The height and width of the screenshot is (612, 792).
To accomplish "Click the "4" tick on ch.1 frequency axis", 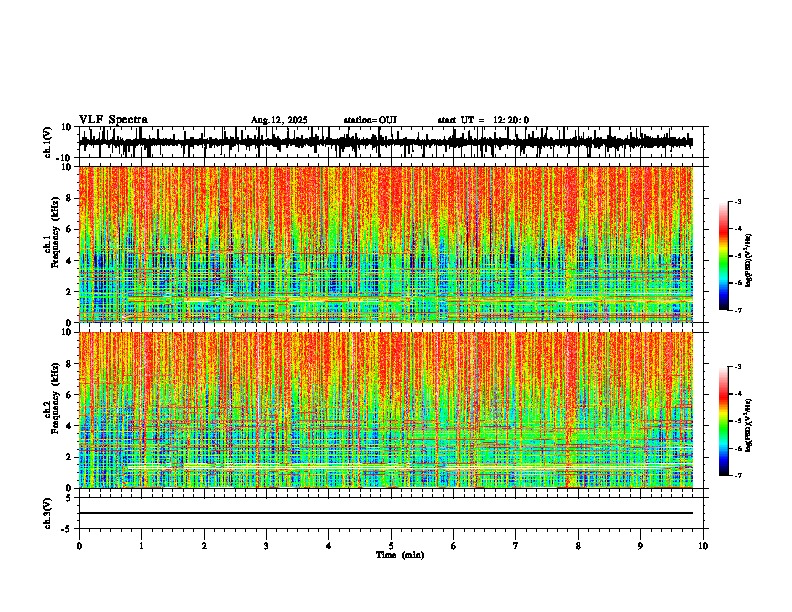I will pyautogui.click(x=70, y=261).
